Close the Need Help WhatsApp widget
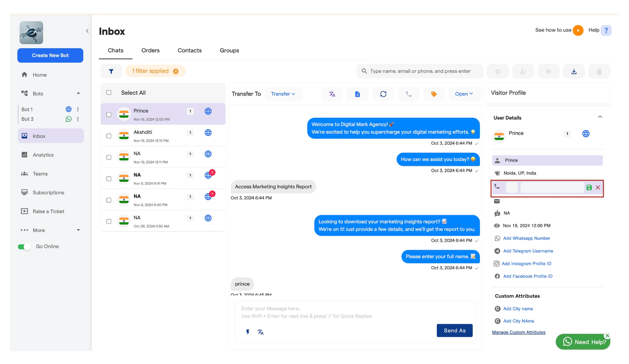This screenshot has width=629, height=364. pos(607,336)
